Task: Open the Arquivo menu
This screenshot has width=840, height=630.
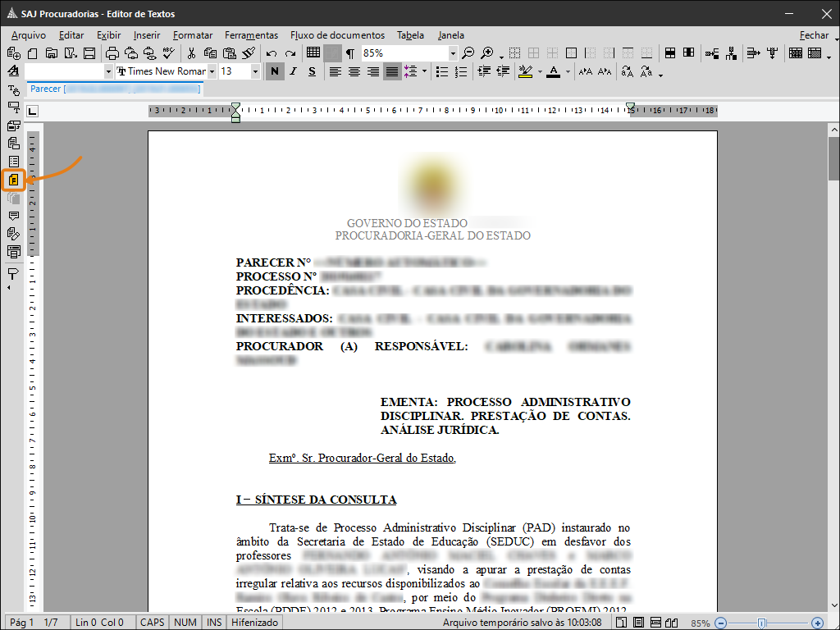Action: (29, 35)
